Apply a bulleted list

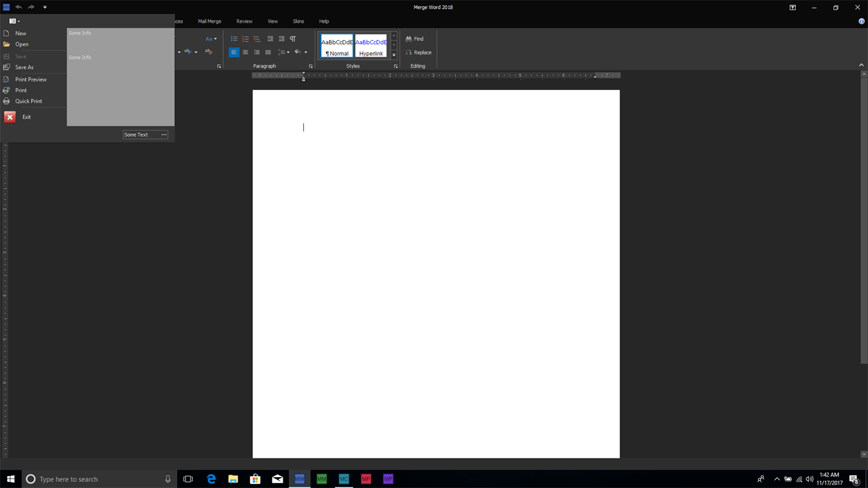[234, 39]
